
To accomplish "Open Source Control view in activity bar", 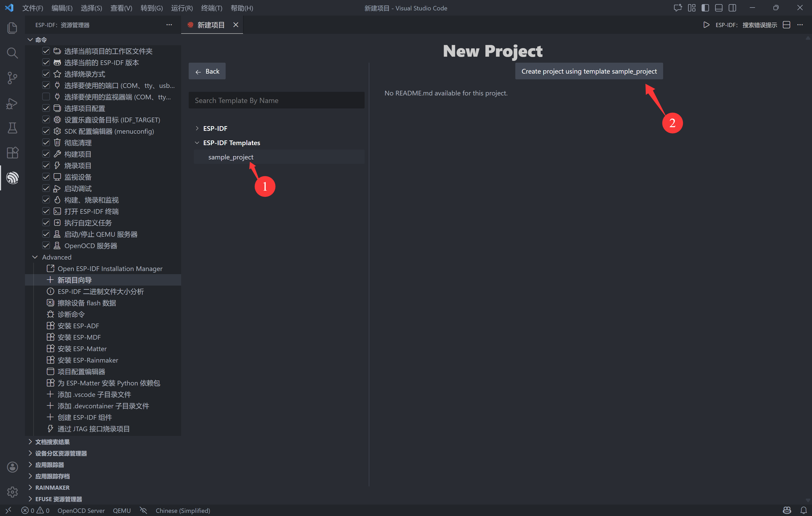I will point(12,78).
